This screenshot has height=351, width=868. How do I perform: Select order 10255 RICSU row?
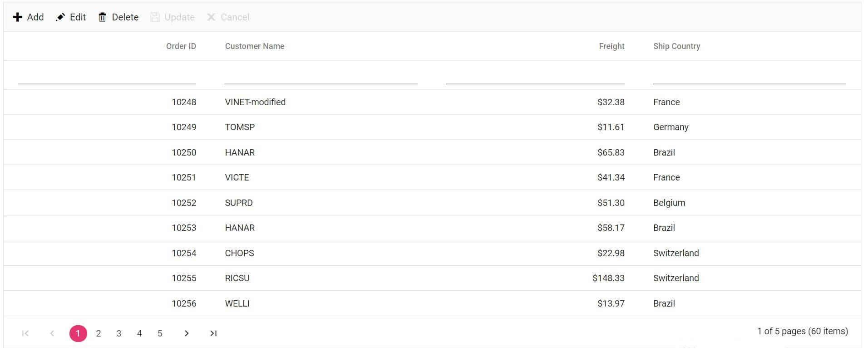[x=237, y=278]
